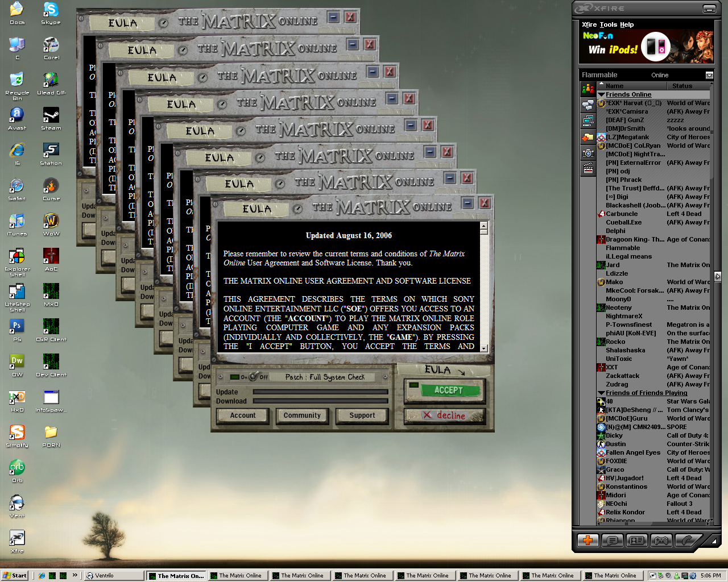Open the iTunes desktop icon
The image size is (728, 582).
pos(17,225)
